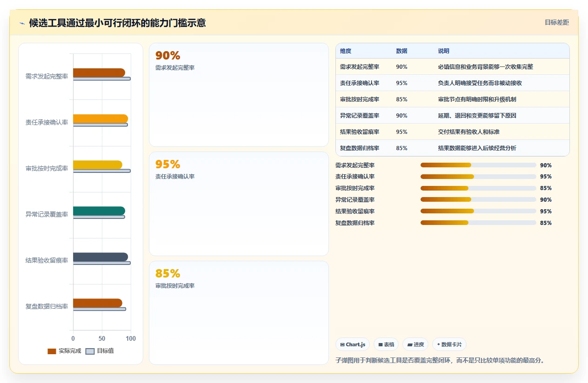Click the Chart.js tag chip
This screenshot has width=588, height=383.
pos(353,344)
